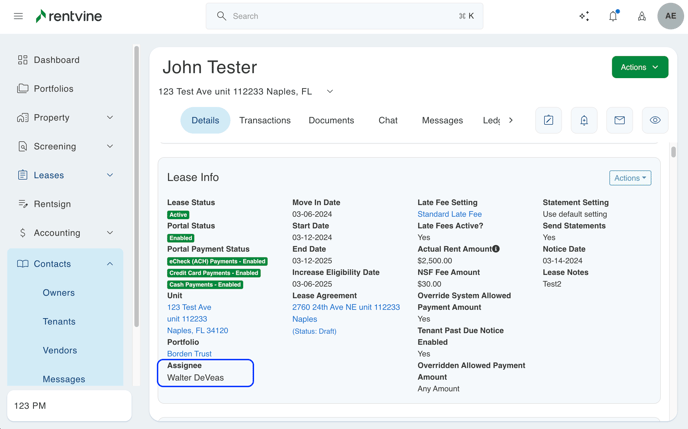Open the Lease Info Actions dropdown
Image resolution: width=688 pixels, height=429 pixels.
point(630,178)
